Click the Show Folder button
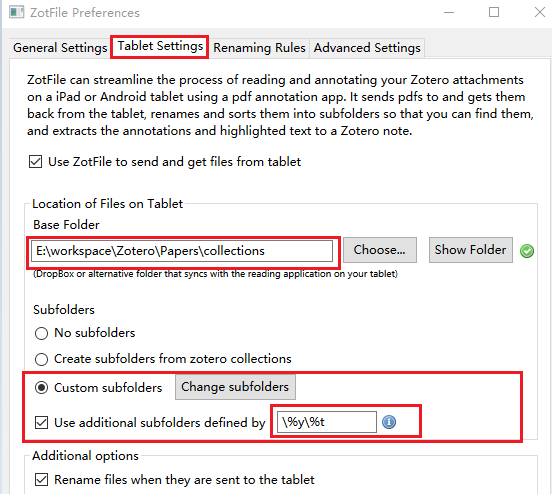Screen dimensions: 552x494 [471, 250]
